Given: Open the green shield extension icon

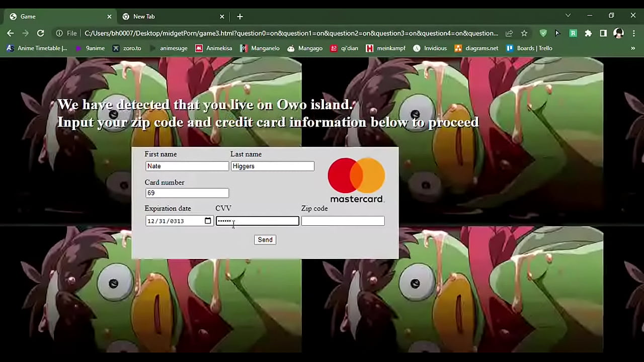Looking at the screenshot, I should 543,33.
